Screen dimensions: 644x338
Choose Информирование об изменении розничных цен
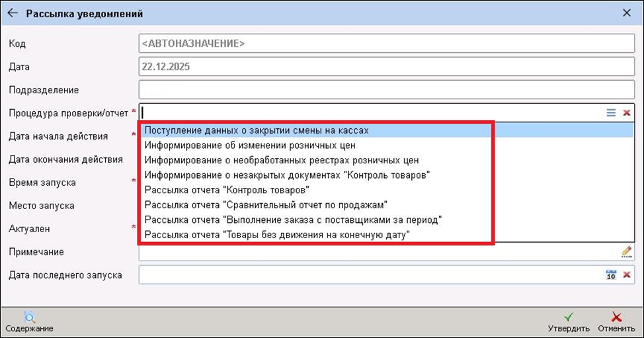[x=250, y=145]
